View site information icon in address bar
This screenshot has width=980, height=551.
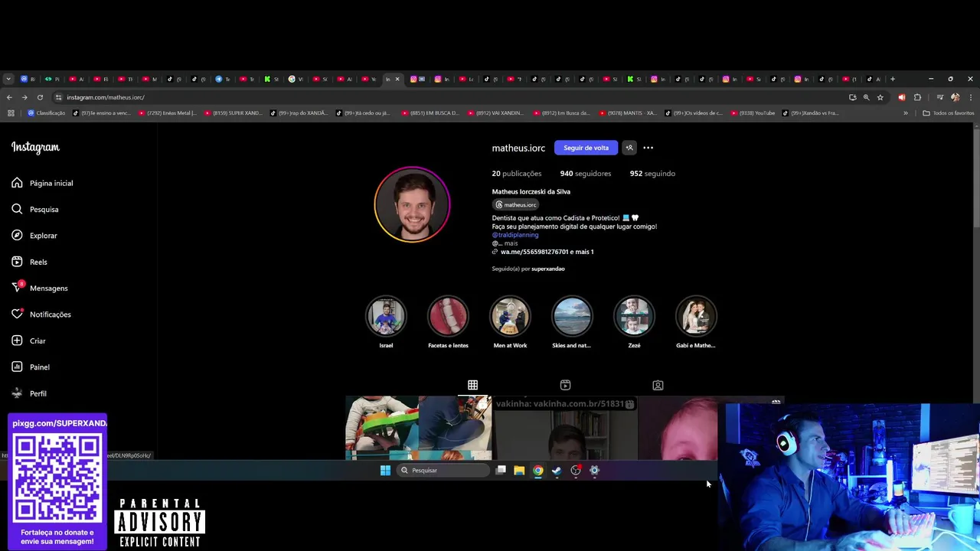coord(58,97)
